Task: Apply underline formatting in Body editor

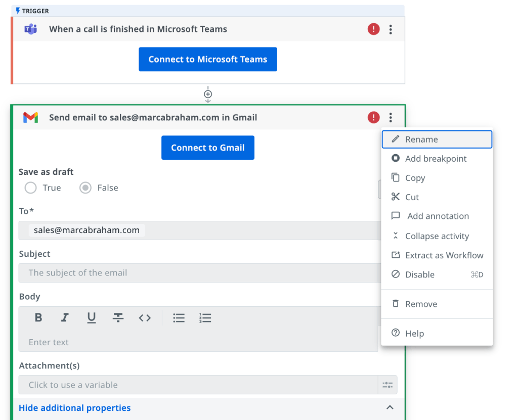Action: coord(92,318)
